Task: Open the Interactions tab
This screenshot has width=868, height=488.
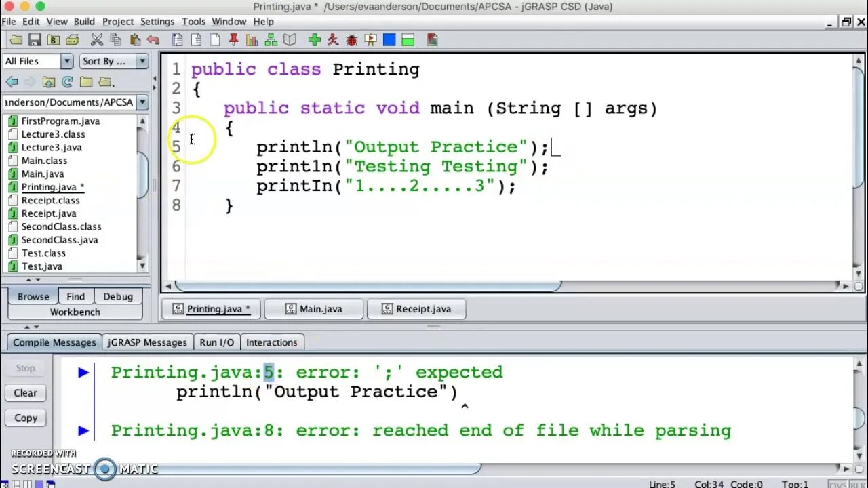Action: pos(272,342)
